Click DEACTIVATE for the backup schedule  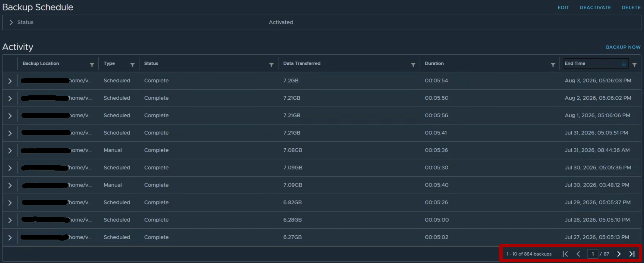coord(595,7)
